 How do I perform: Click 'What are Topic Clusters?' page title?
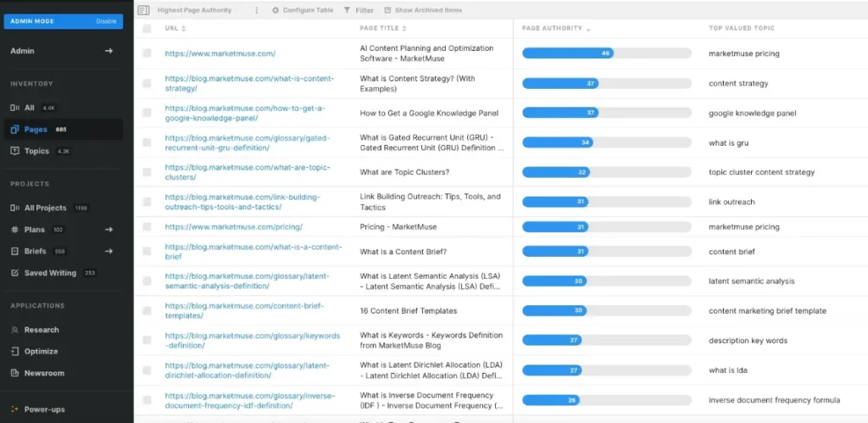(404, 172)
